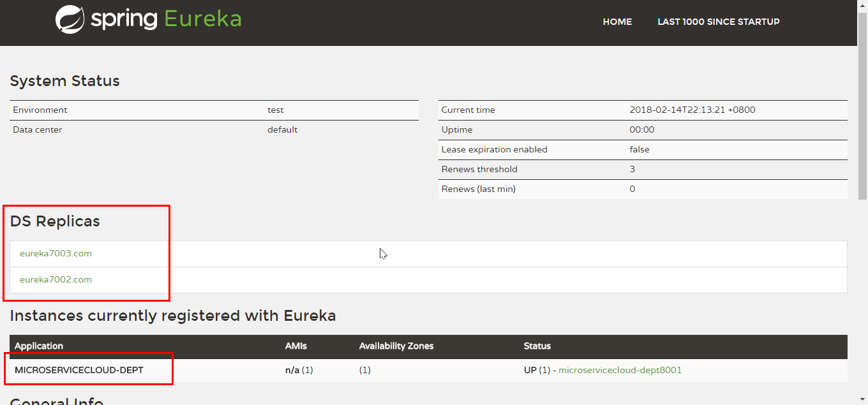The width and height of the screenshot is (868, 405).
Task: Select the Renews (last min) label
Action: click(x=478, y=189)
